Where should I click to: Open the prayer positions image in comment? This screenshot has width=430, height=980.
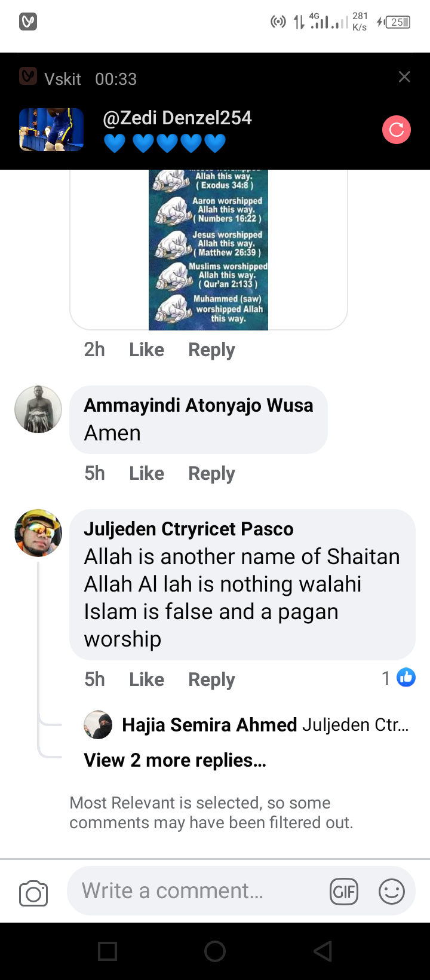[x=208, y=250]
